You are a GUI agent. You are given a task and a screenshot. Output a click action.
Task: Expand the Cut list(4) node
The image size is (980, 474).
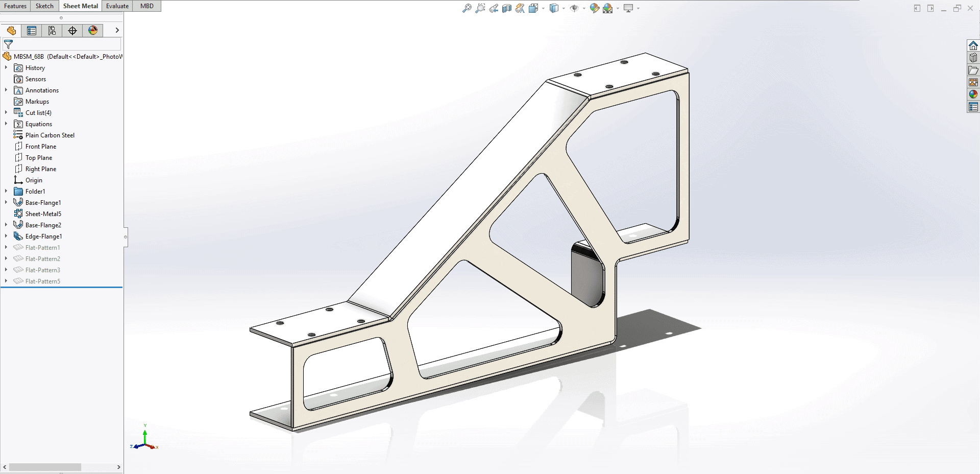tap(6, 113)
